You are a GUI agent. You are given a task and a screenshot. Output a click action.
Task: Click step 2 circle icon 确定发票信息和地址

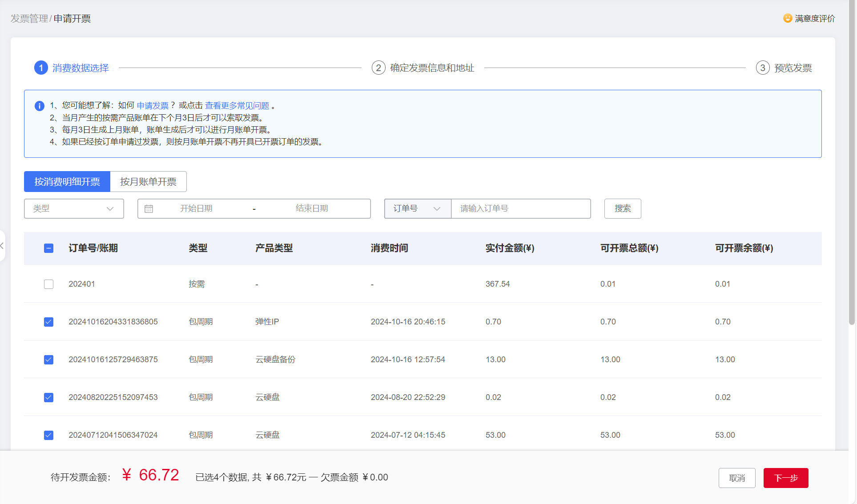pyautogui.click(x=378, y=68)
